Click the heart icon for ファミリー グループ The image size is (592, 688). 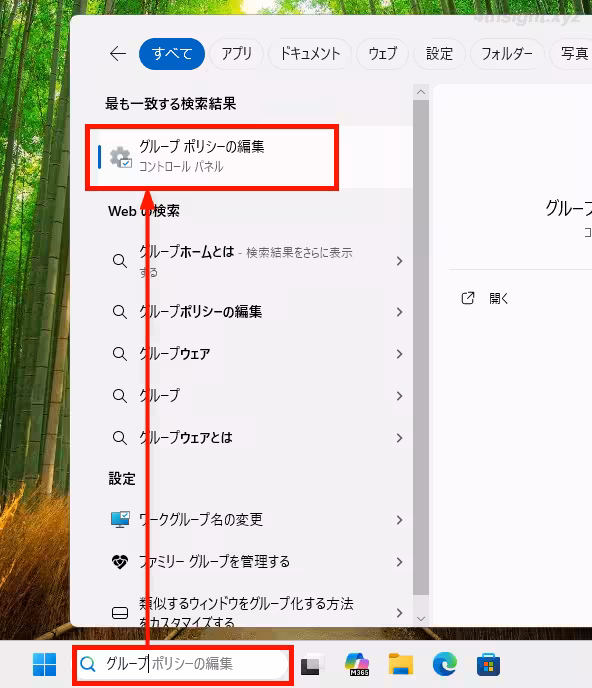tap(120, 562)
